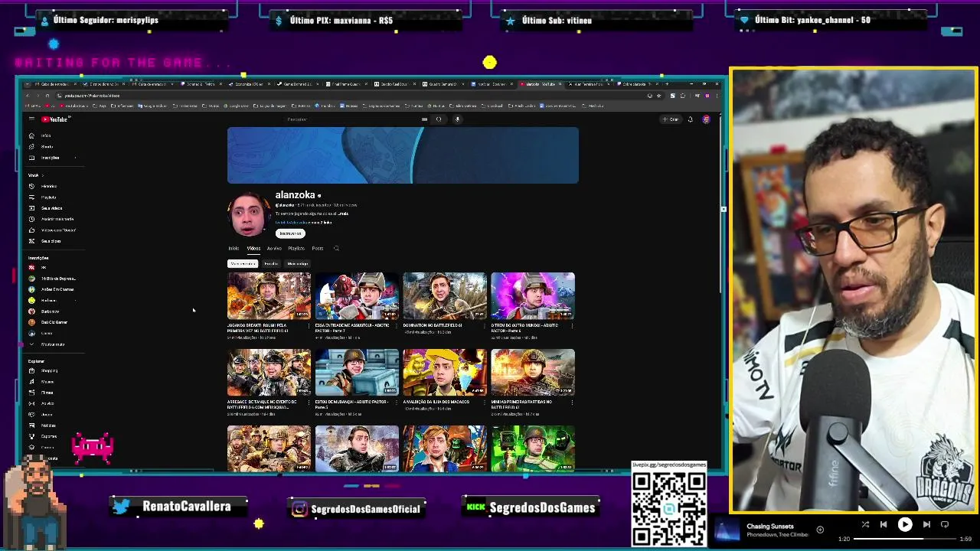Play or pause the music player
The width and height of the screenshot is (980, 551).
[x=905, y=524]
